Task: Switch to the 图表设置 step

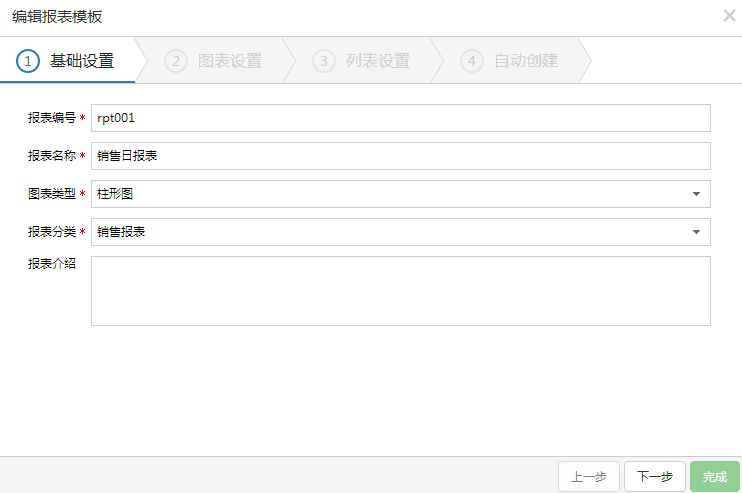Action: [215, 61]
